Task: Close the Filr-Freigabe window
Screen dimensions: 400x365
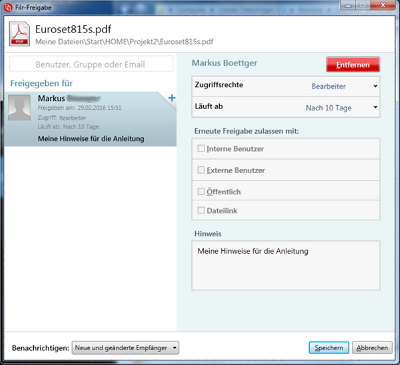Action: coord(383,5)
